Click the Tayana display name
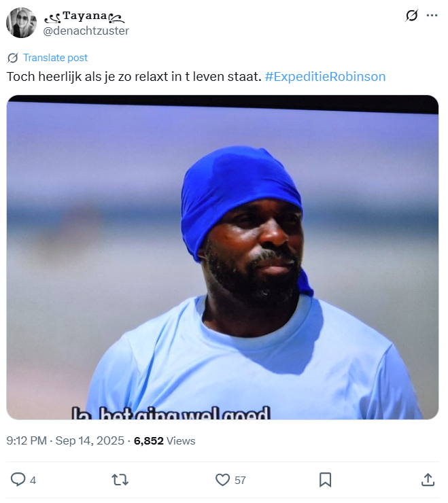The width and height of the screenshot is (448, 503). (84, 16)
